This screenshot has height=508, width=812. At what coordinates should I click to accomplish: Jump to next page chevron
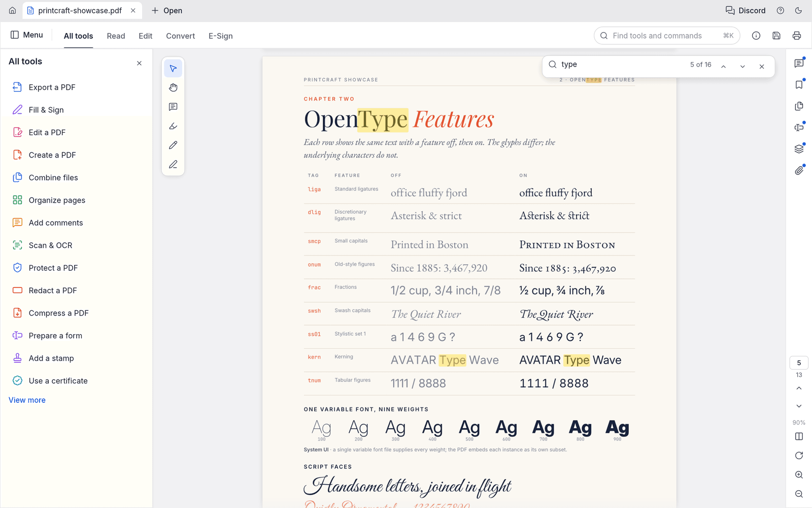[799, 406]
